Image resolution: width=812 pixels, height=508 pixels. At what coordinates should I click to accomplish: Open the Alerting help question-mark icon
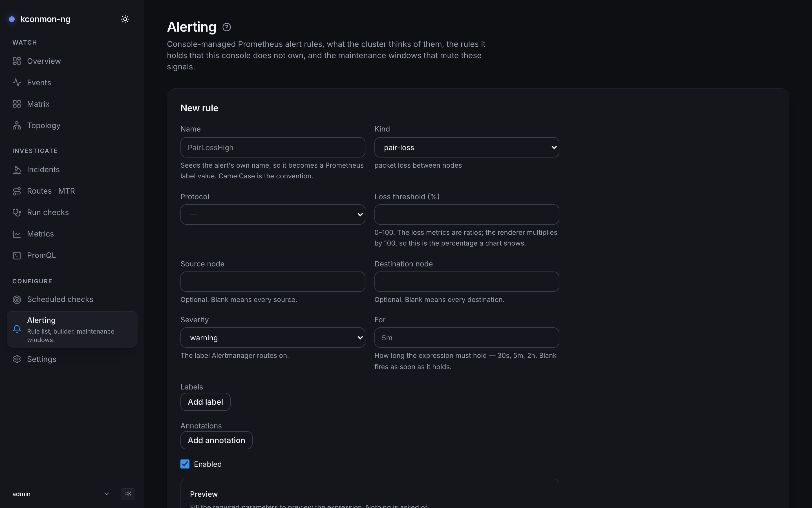click(226, 27)
